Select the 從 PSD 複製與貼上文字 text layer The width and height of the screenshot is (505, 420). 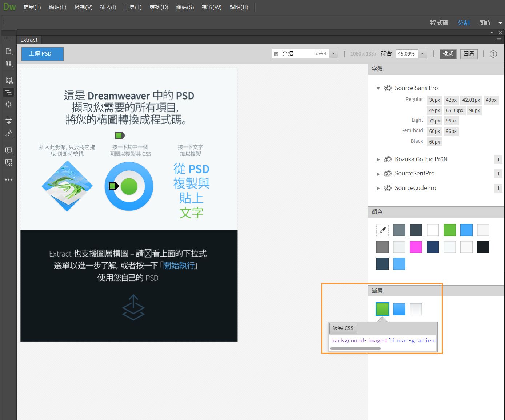coord(192,190)
